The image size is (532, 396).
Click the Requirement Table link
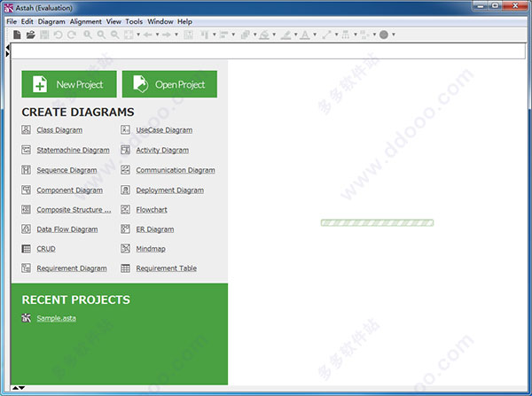(167, 268)
